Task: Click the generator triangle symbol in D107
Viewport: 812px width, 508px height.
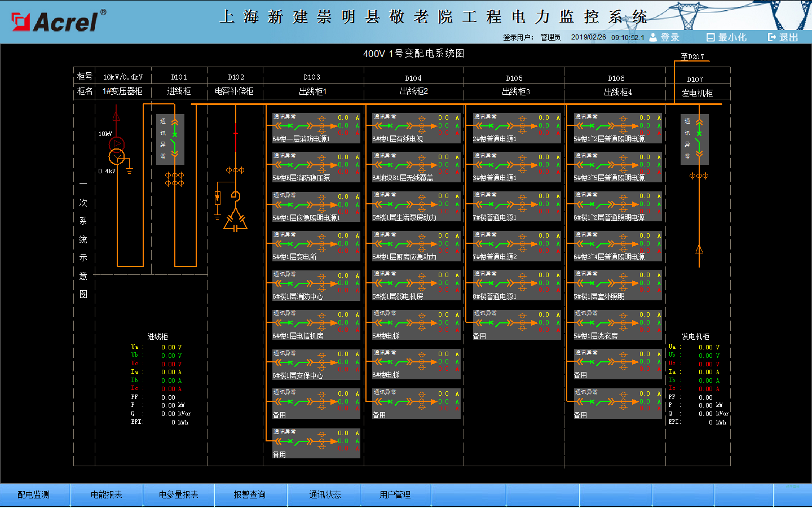Action: click(699, 249)
